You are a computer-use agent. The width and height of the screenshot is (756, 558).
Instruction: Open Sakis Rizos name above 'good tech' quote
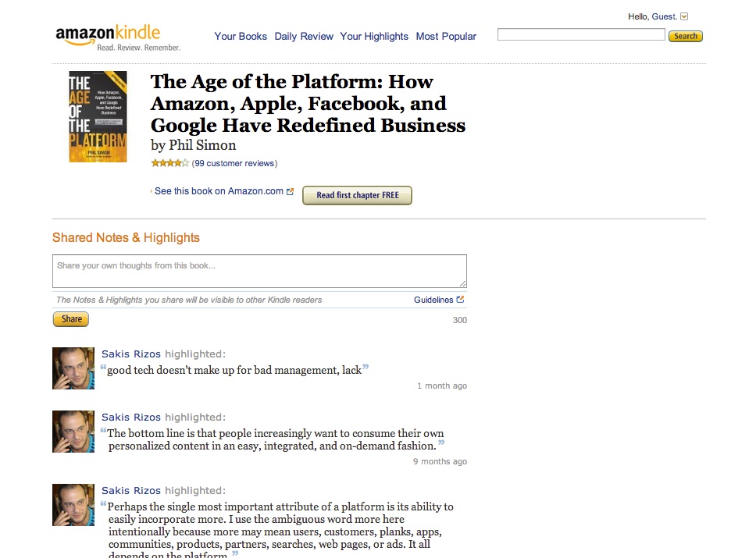click(x=130, y=354)
